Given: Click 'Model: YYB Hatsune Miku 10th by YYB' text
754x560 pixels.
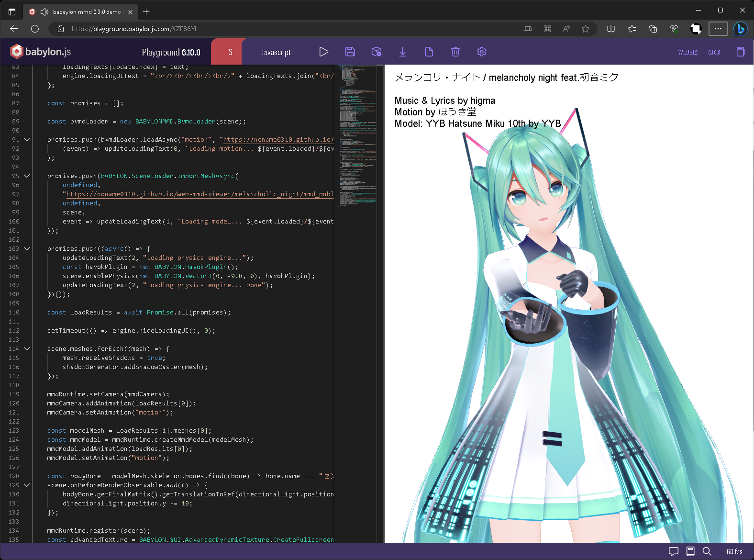Looking at the screenshot, I should (x=477, y=123).
